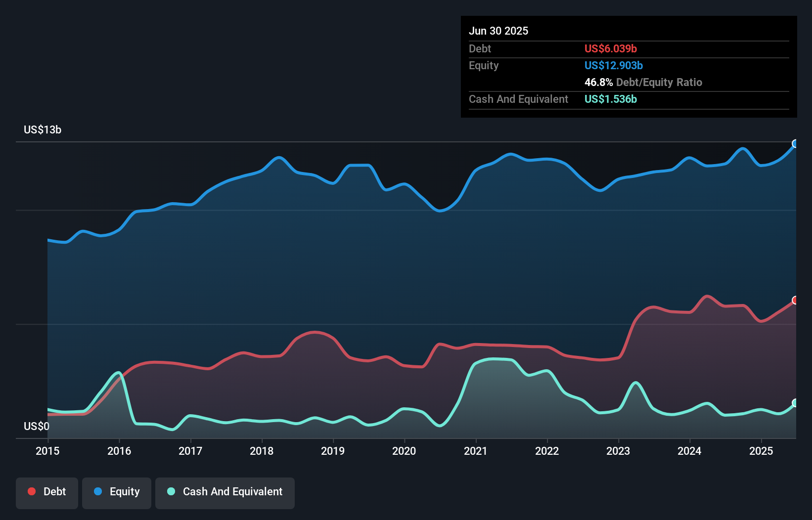Screen dimensions: 812x520
Task: Expand the Debt/Equity Ratio row details
Action: [643, 82]
